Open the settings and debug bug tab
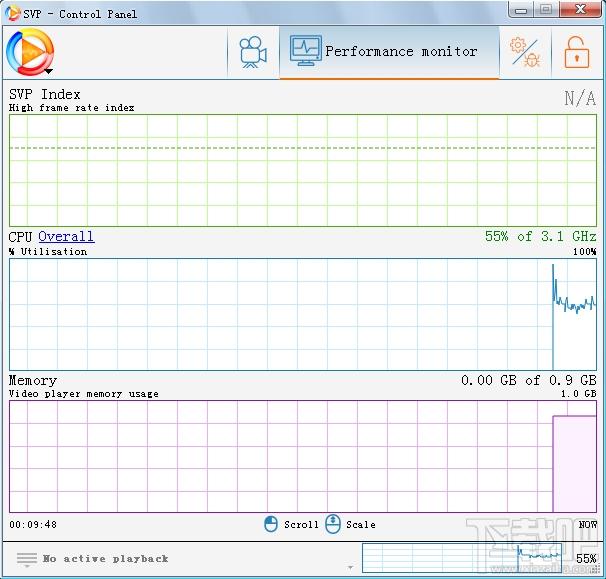The image size is (606, 579). click(526, 52)
